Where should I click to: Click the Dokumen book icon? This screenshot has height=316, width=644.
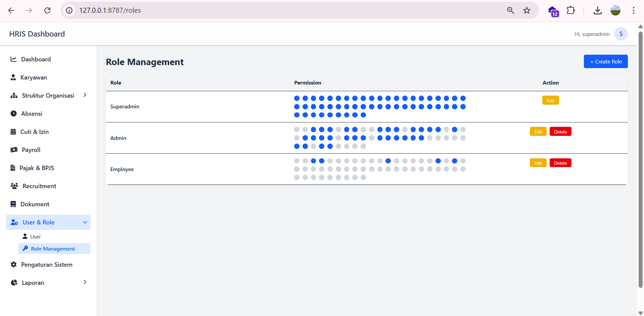13,204
